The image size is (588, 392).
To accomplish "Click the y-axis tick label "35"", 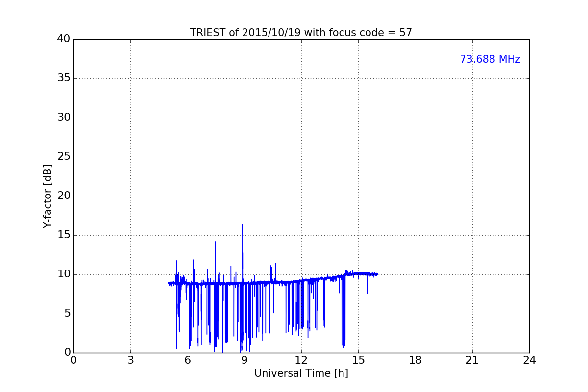I will tap(64, 78).
